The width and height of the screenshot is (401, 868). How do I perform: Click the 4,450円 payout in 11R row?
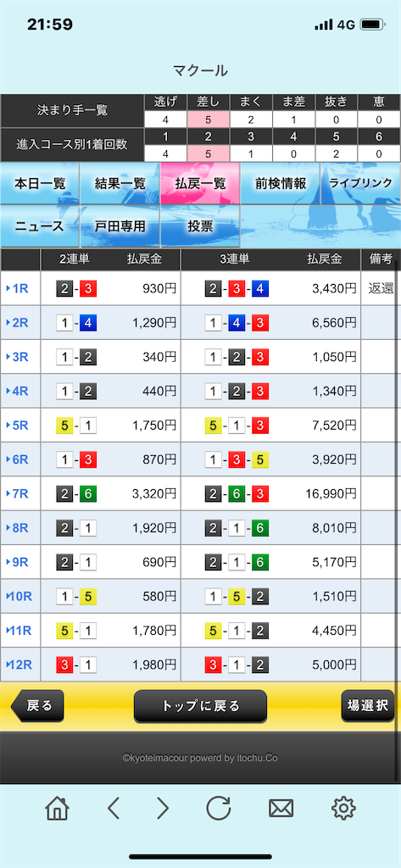click(334, 631)
